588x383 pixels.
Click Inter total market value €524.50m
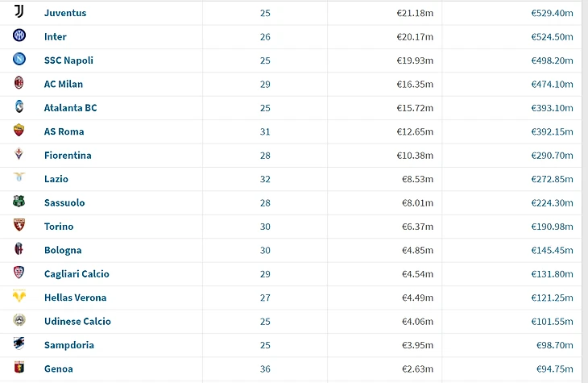(x=552, y=36)
